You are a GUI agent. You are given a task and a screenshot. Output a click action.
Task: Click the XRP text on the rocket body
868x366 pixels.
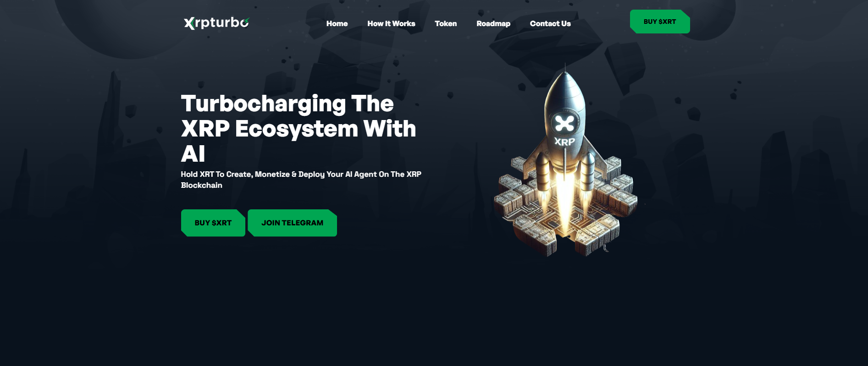tap(564, 142)
